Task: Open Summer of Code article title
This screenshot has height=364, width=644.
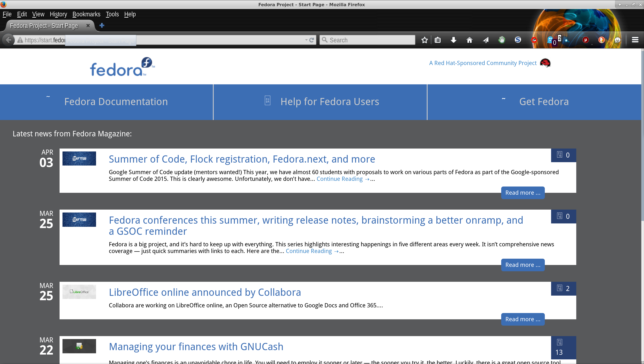Action: (242, 159)
